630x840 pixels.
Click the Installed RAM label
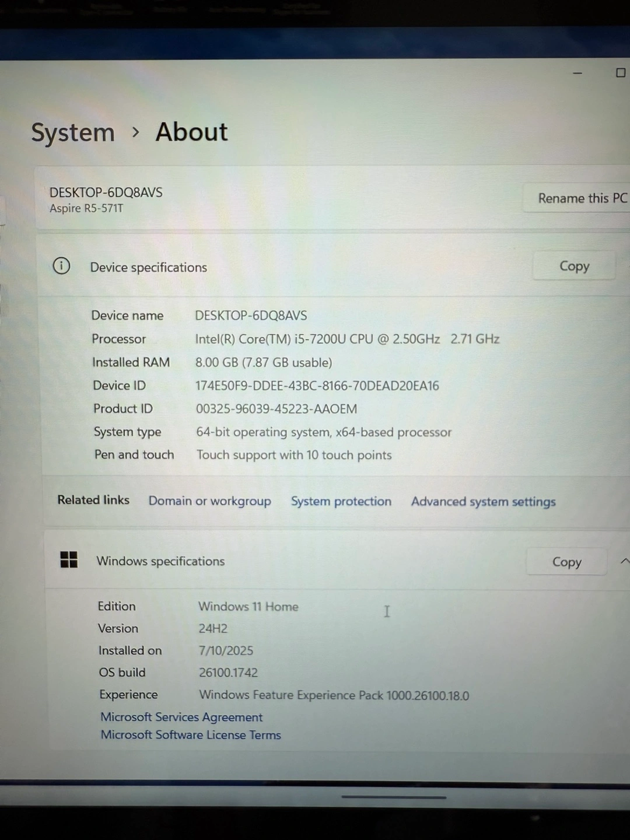tap(131, 362)
